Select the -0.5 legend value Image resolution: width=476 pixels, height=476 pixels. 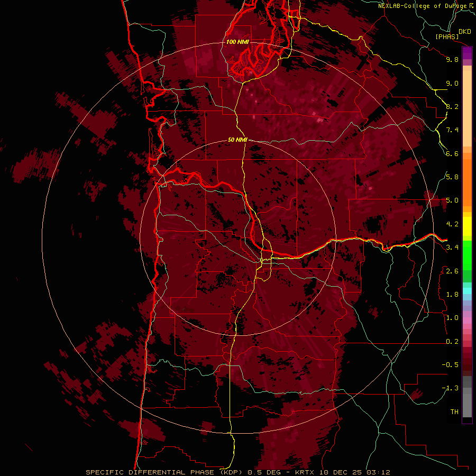(x=450, y=365)
